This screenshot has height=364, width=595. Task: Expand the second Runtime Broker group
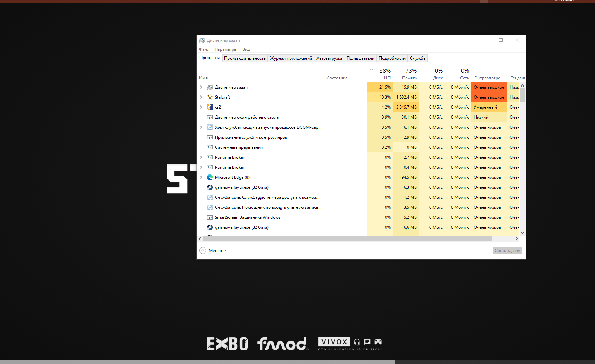(201, 167)
